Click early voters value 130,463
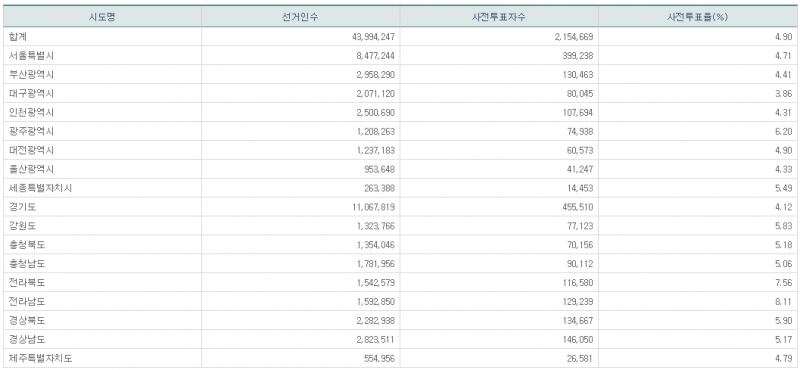The height and width of the screenshot is (370, 800). point(578,75)
